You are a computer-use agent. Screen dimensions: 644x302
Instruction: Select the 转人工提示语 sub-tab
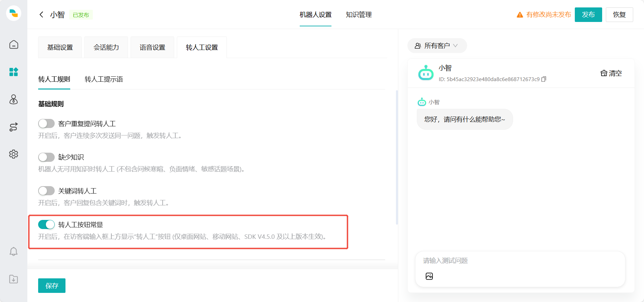click(x=104, y=79)
